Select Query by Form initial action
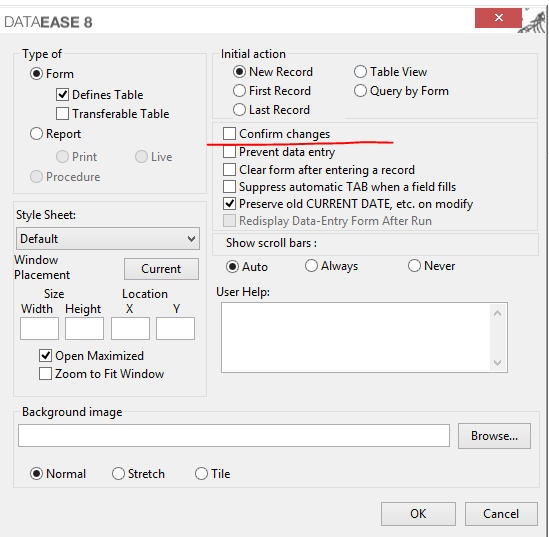Screen dimensions: 549x537 point(360,91)
